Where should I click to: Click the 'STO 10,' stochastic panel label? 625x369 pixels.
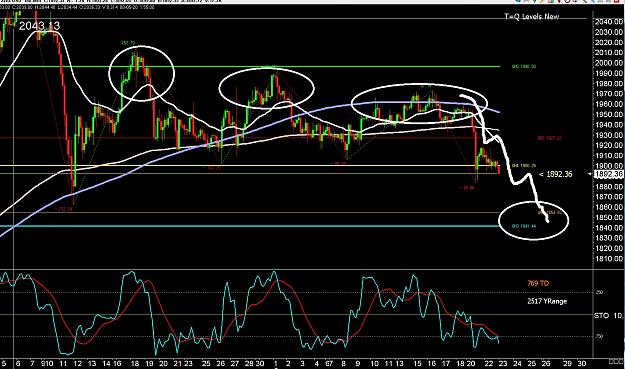pyautogui.click(x=608, y=316)
